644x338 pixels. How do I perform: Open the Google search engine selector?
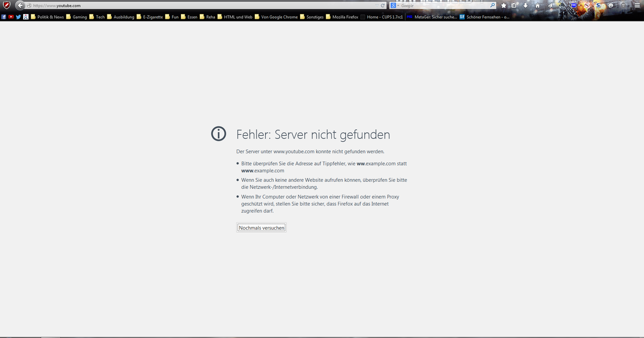pyautogui.click(x=394, y=5)
